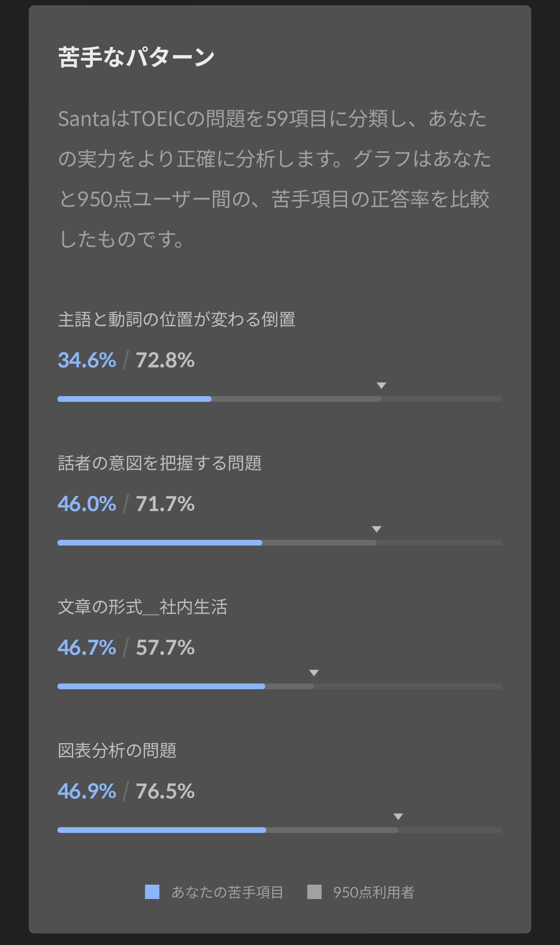Click triangle marker above 話者の意図 bar
This screenshot has height=945, width=560.
[377, 529]
